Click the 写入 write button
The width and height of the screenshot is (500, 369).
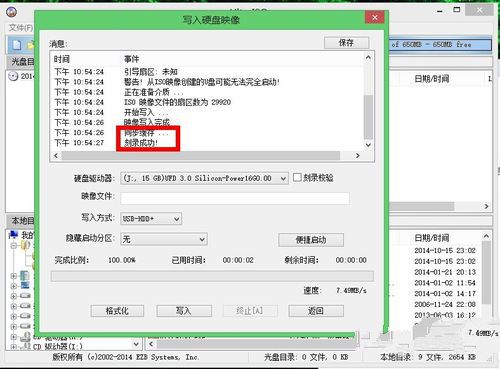184,311
